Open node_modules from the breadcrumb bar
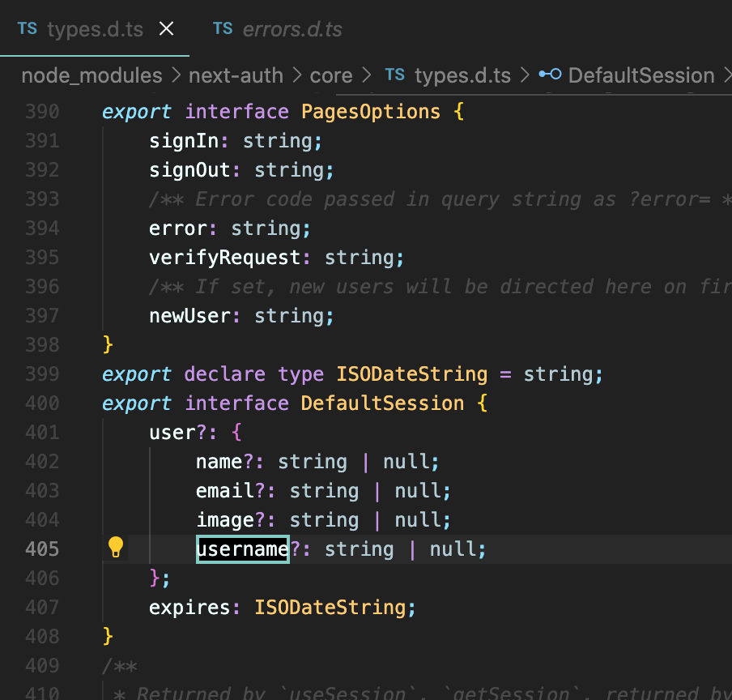Image resolution: width=732 pixels, height=700 pixels. tap(91, 75)
